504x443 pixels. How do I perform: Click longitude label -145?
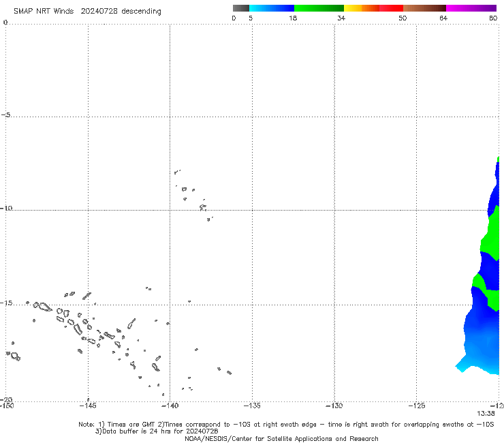point(88,406)
